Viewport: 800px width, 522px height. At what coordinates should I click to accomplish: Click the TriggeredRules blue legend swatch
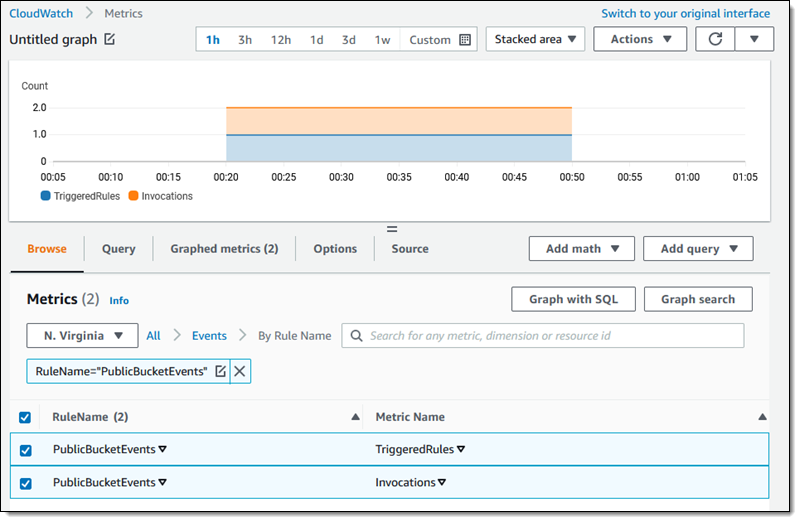45,196
